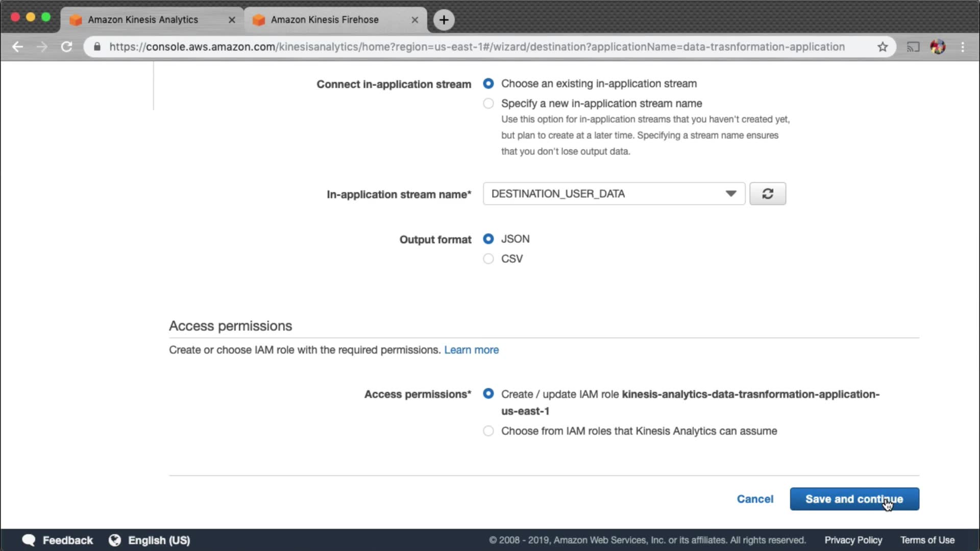Image resolution: width=980 pixels, height=551 pixels.
Task: Choose from IAM roles Kinesis can assume
Action: pyautogui.click(x=488, y=431)
